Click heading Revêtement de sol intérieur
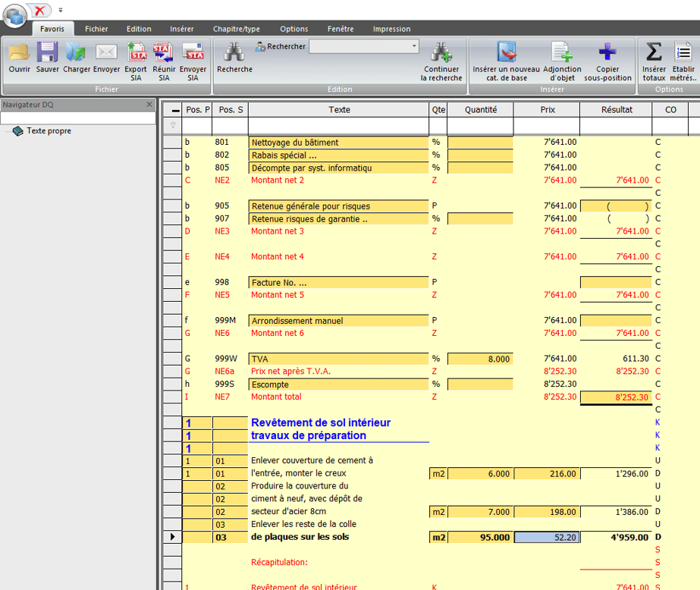This screenshot has width=700, height=590. pos(321,422)
